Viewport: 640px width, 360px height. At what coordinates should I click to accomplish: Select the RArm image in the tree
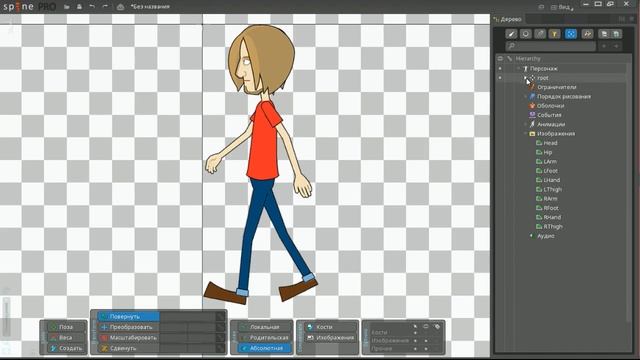pyautogui.click(x=550, y=199)
